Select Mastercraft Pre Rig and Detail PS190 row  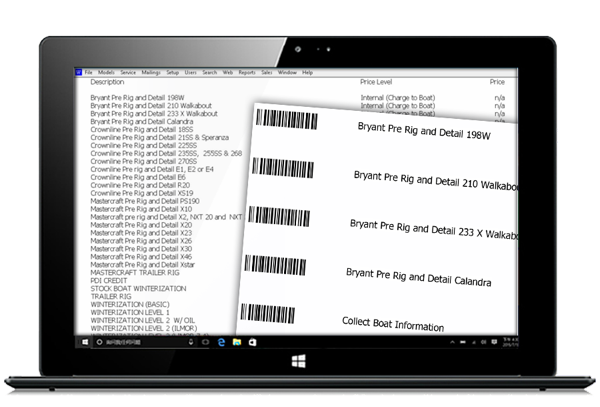click(x=145, y=201)
